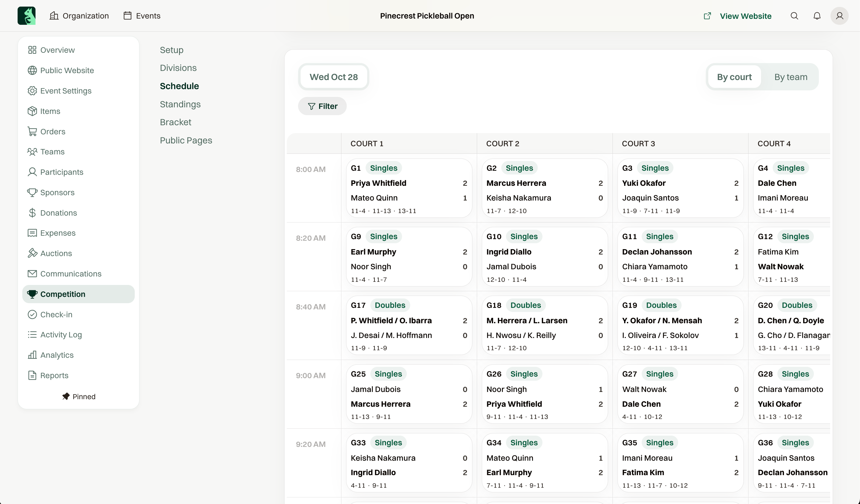Open Orders sidebar item
The height and width of the screenshot is (504, 860).
click(x=78, y=131)
